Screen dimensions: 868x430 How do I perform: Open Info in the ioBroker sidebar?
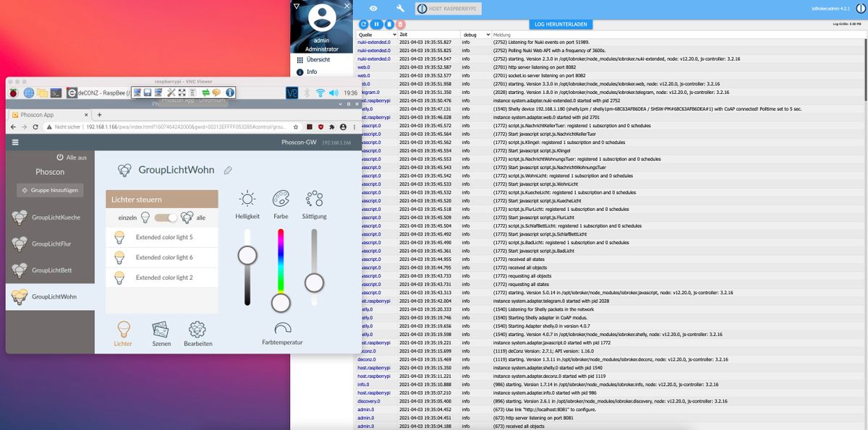[306, 72]
